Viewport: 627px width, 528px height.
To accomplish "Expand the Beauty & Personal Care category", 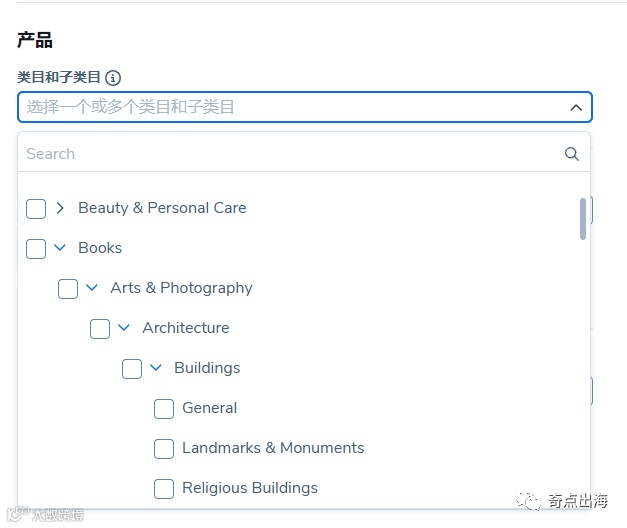I will point(60,208).
